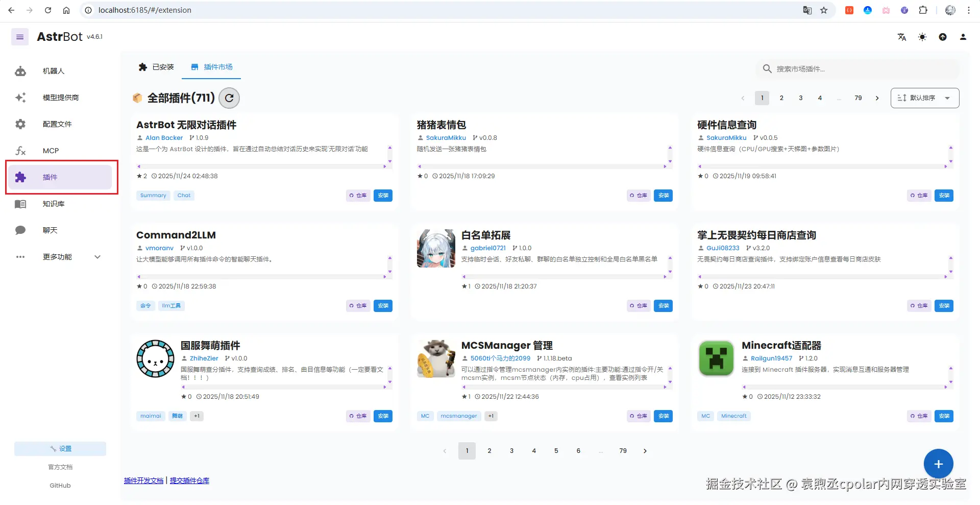Click the 国服舞萌插件 plugin logo
Screen dimensions: 980x505
pyautogui.click(x=155, y=359)
